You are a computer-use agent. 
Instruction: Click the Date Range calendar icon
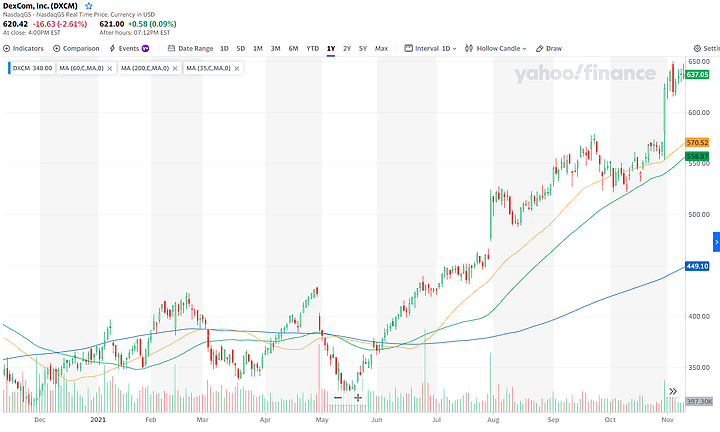[x=171, y=48]
